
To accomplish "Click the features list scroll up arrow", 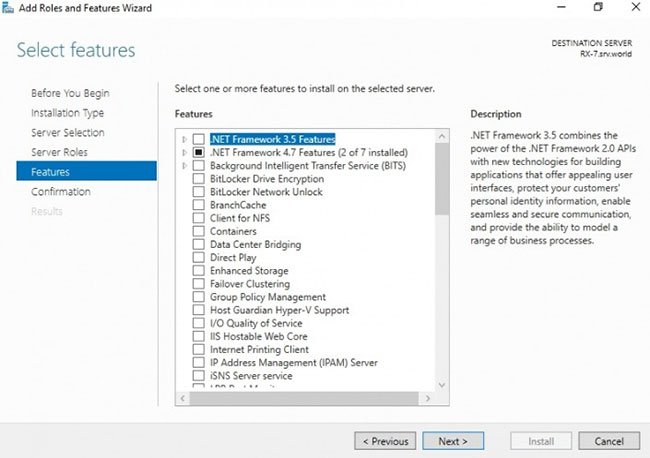I will tap(442, 136).
